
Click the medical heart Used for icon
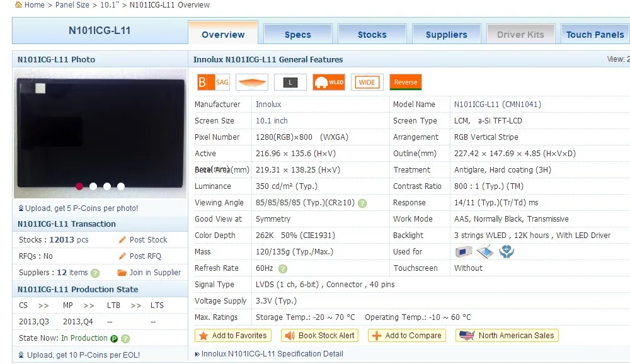[507, 252]
